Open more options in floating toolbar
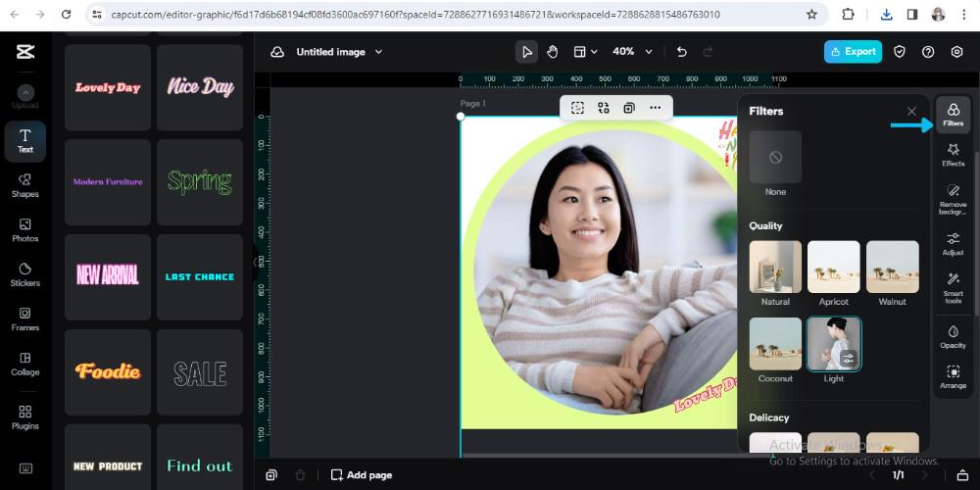Image resolution: width=980 pixels, height=490 pixels. click(x=655, y=108)
